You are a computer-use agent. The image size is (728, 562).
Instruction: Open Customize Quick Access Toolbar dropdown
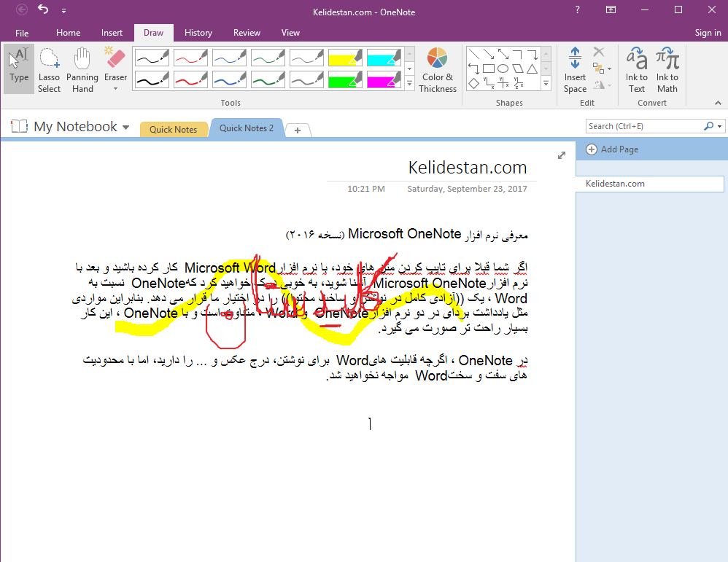coord(63,10)
